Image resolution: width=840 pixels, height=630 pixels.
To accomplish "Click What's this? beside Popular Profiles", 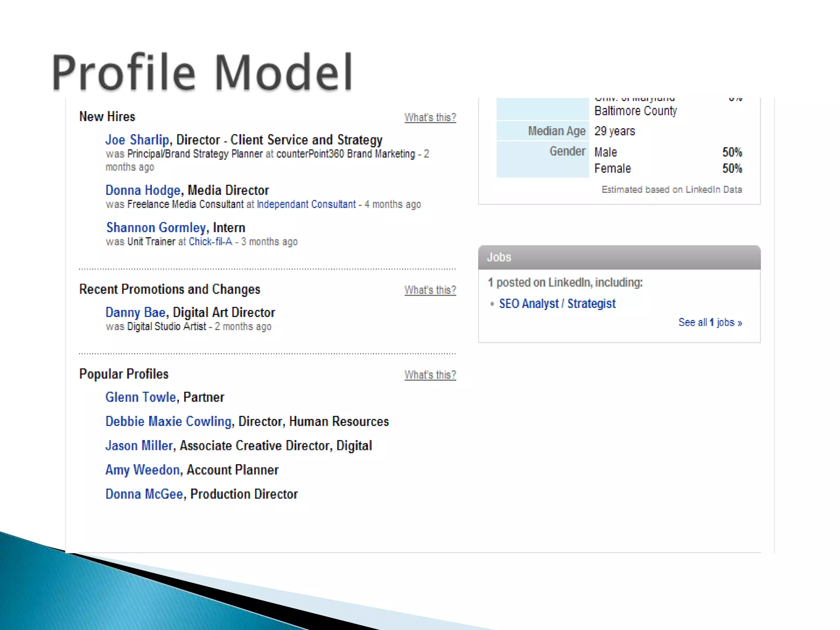I will pos(430,375).
